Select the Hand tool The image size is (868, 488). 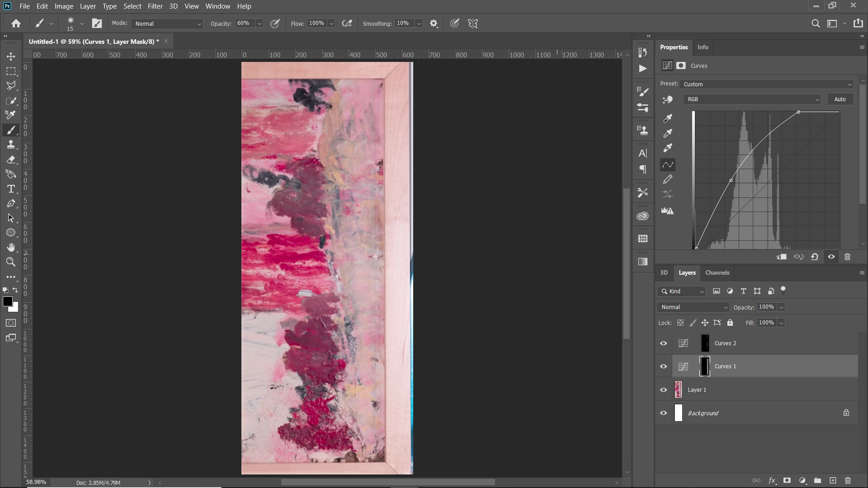point(11,247)
